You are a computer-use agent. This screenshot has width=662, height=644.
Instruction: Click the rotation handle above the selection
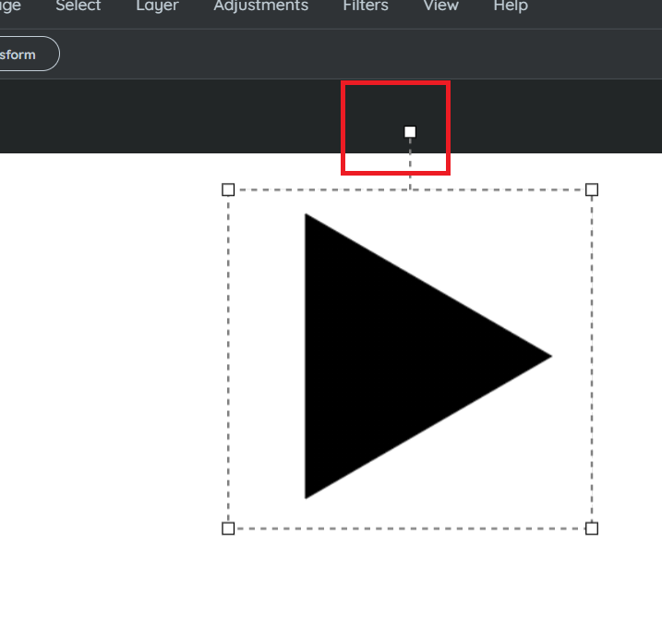[410, 132]
